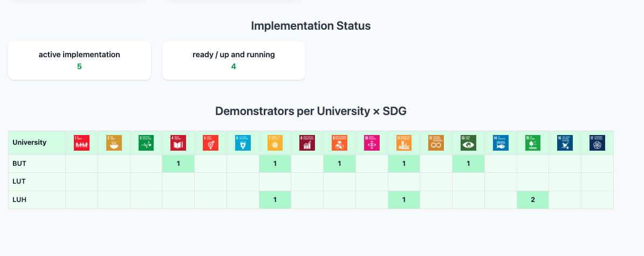Click the active implementation count 5
The image size is (644, 256).
tap(79, 66)
